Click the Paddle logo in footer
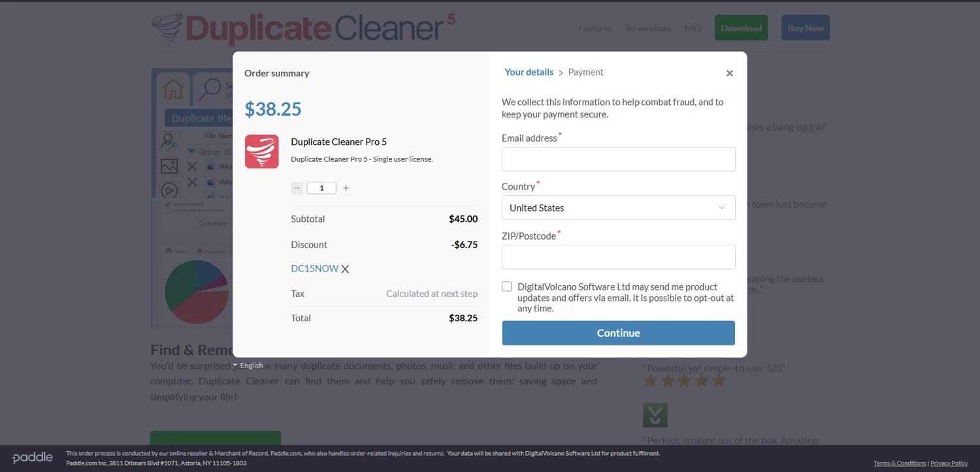Screen dimensions: 980x472 33,458
